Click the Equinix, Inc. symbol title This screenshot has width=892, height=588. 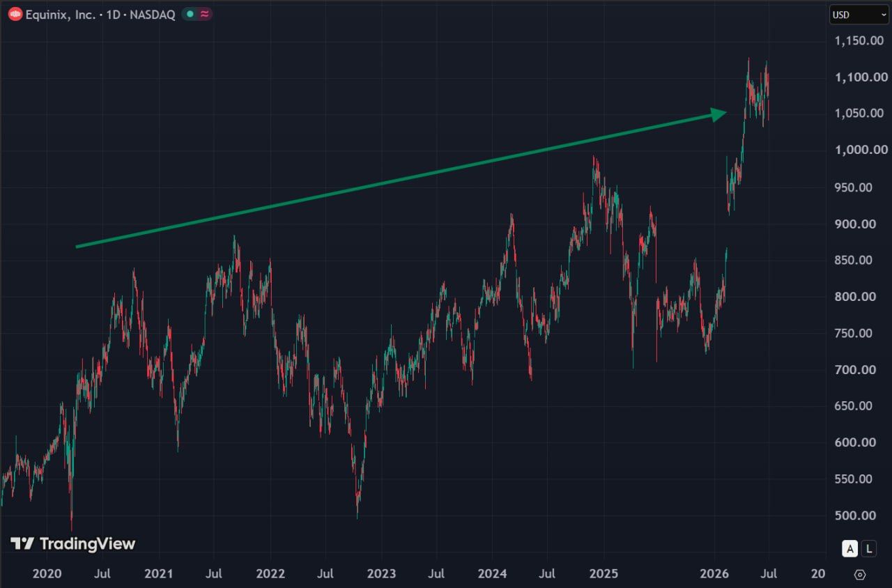point(61,14)
